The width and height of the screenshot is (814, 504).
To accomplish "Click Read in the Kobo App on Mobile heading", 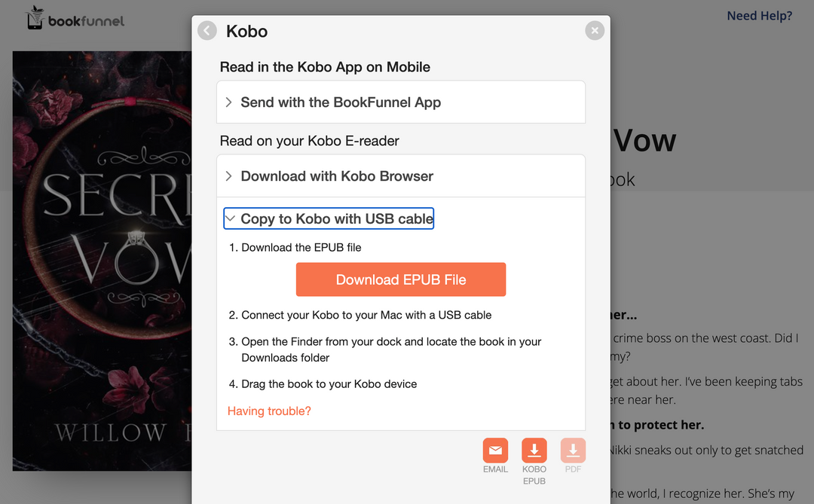I will coord(325,67).
